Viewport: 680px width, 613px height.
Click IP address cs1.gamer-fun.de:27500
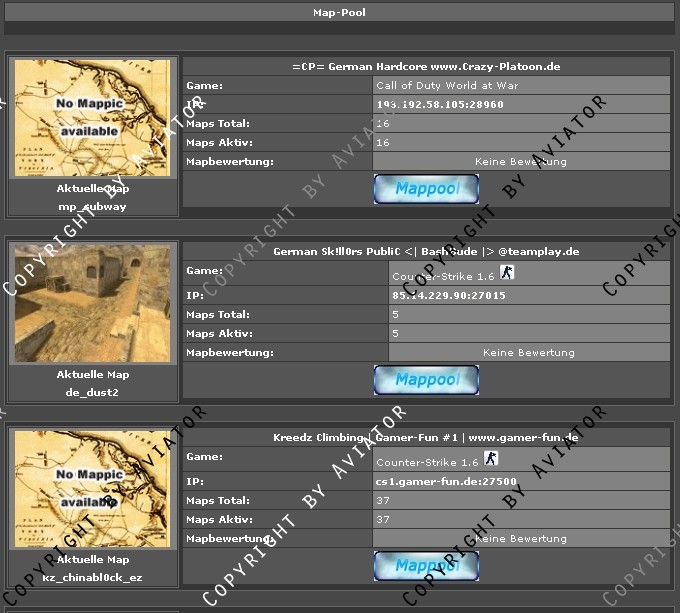pos(446,482)
